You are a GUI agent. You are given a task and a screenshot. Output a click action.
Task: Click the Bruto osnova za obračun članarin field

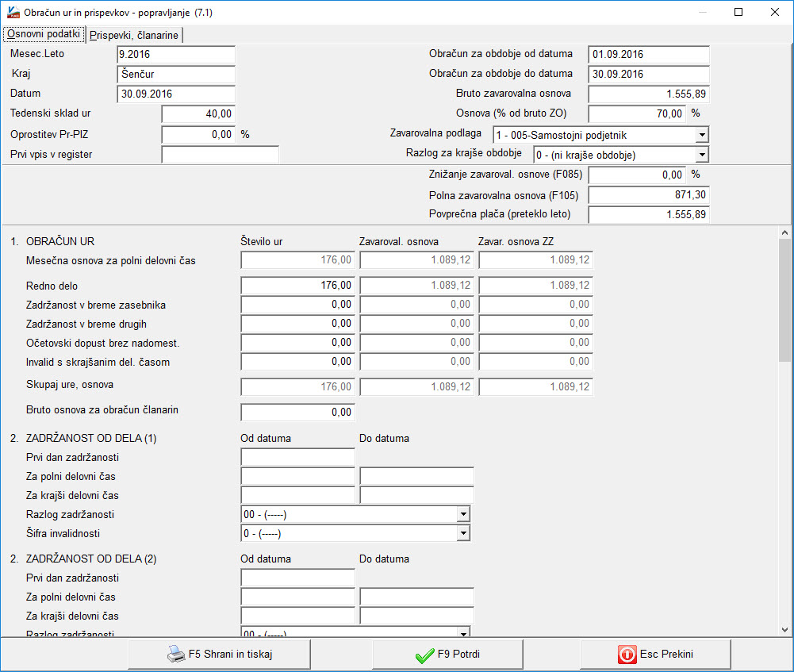pos(297,413)
